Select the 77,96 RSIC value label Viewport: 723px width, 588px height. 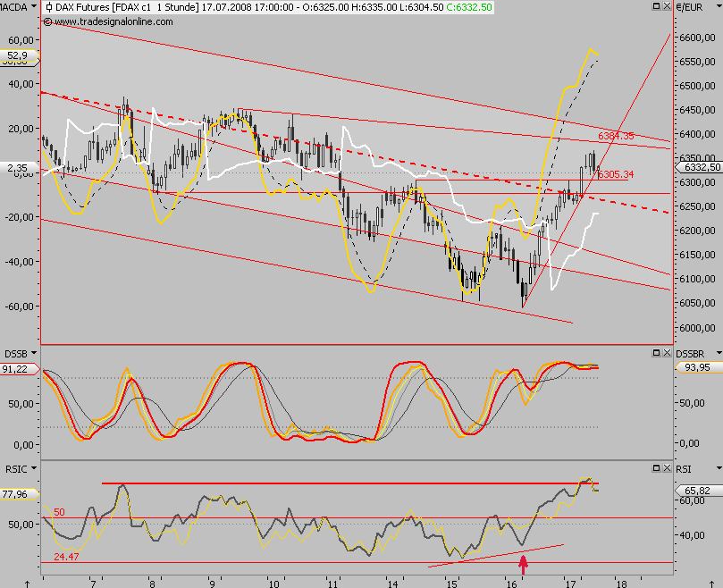coord(19,494)
